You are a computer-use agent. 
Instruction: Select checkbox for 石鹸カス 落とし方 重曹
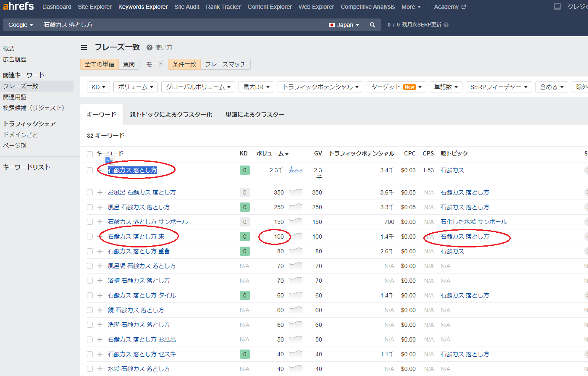tap(90, 251)
